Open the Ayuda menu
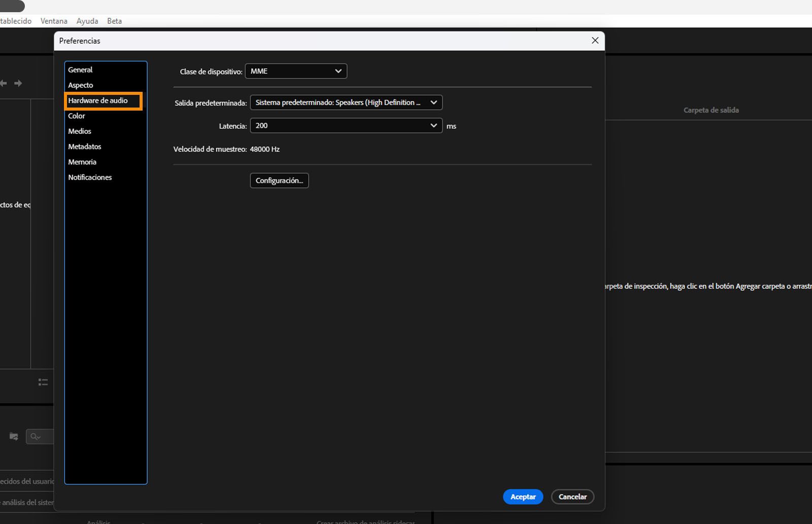The width and height of the screenshot is (812, 524). (87, 21)
